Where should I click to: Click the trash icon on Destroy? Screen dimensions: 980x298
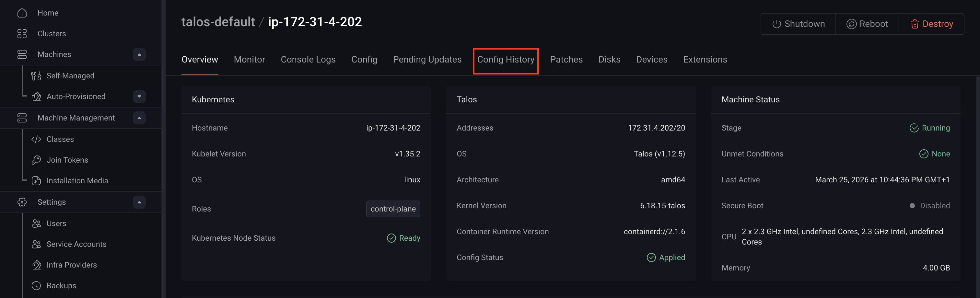[915, 24]
